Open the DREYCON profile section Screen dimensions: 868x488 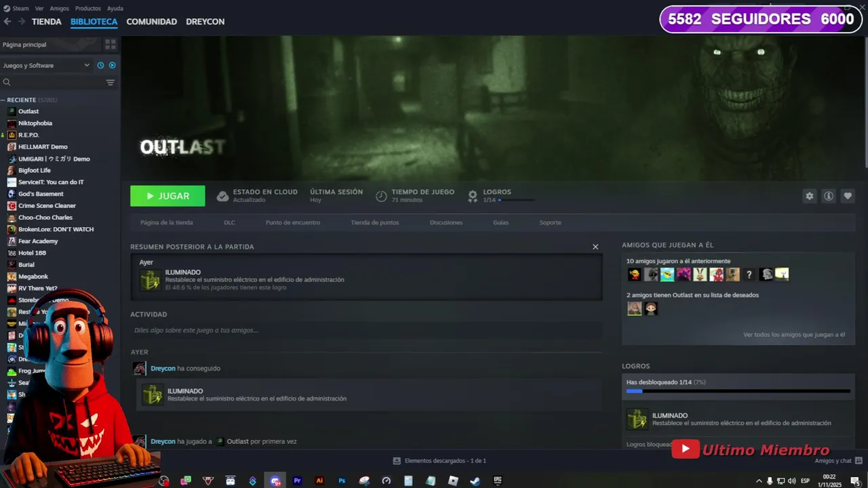pos(205,22)
